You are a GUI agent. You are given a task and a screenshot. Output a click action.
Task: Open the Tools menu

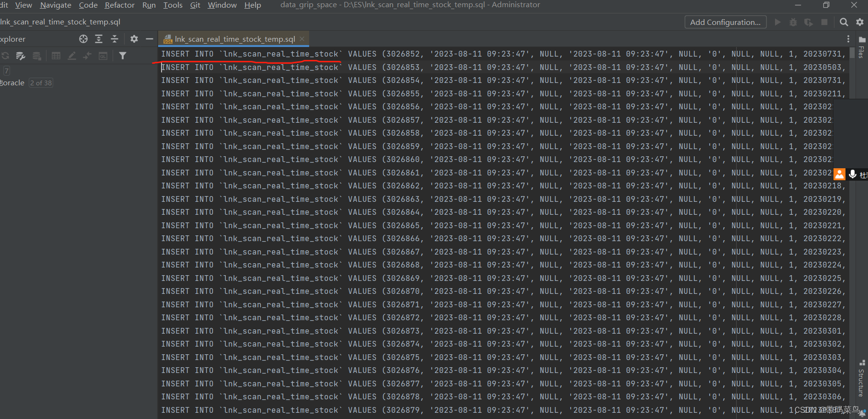click(173, 5)
